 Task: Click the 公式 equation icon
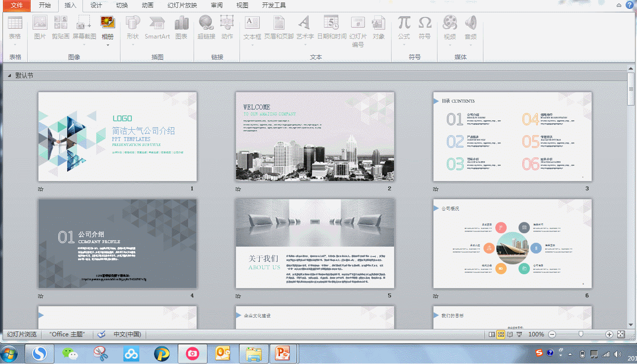[x=404, y=23]
